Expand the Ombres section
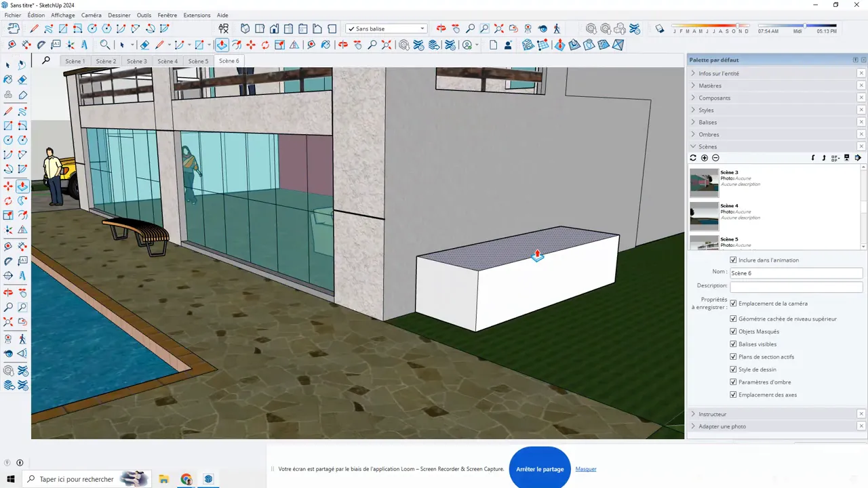 pos(709,134)
